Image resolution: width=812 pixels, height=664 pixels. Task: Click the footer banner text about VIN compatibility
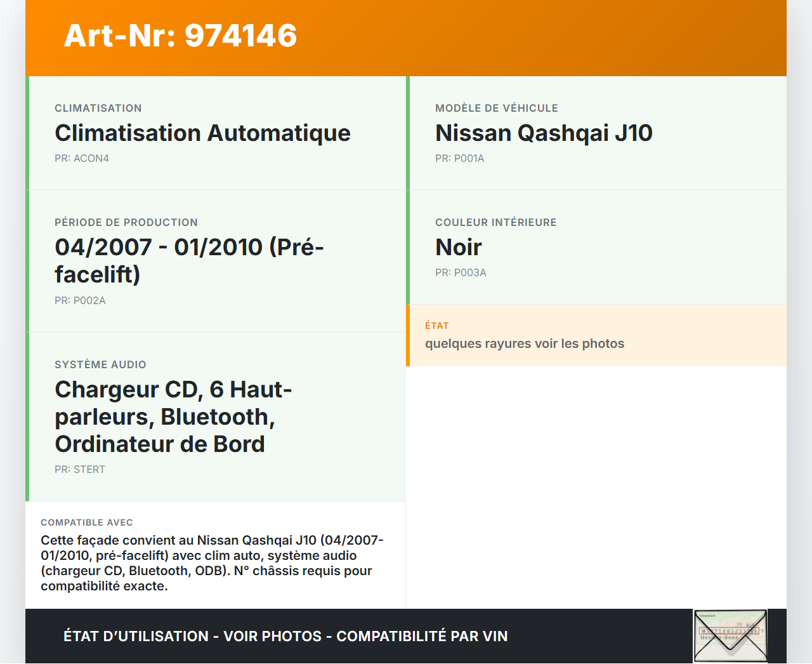pyautogui.click(x=285, y=636)
